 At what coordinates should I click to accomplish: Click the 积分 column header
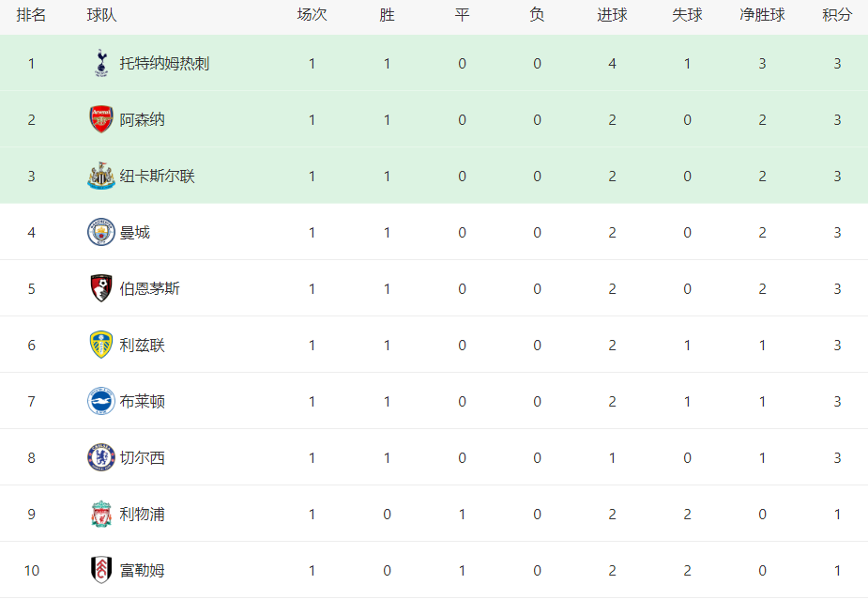point(837,15)
